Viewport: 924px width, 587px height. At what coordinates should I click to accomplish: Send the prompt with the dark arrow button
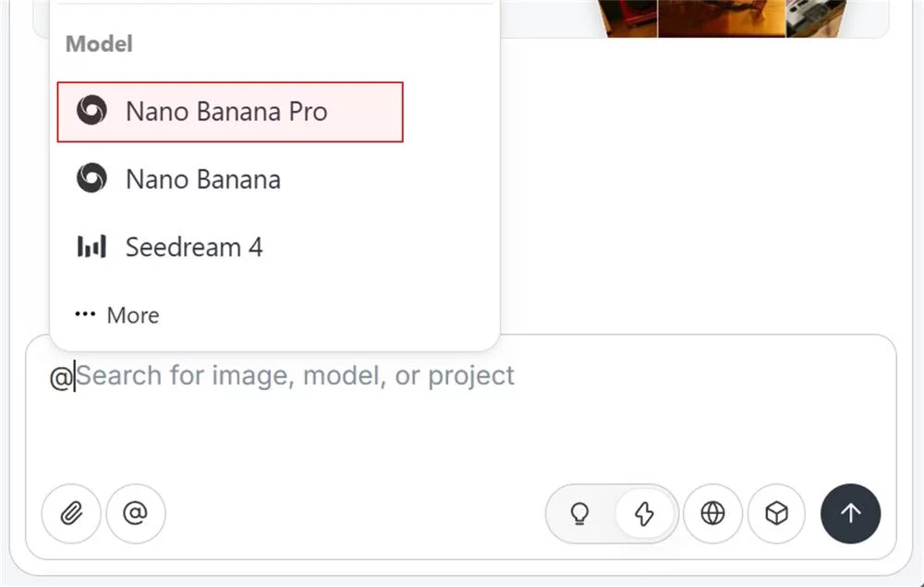click(850, 514)
